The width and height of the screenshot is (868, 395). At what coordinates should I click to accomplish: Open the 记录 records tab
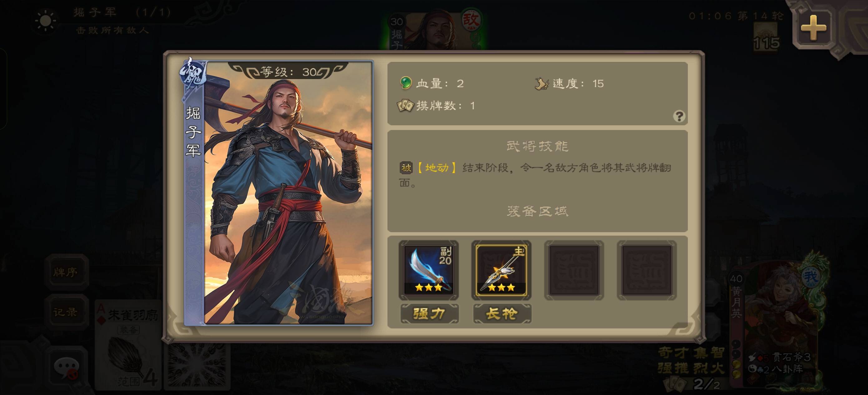coord(65,312)
